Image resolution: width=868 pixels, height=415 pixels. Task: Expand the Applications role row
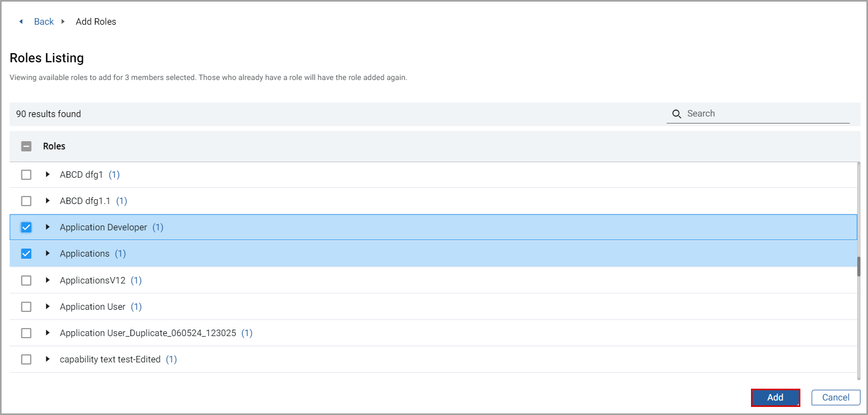click(x=48, y=253)
